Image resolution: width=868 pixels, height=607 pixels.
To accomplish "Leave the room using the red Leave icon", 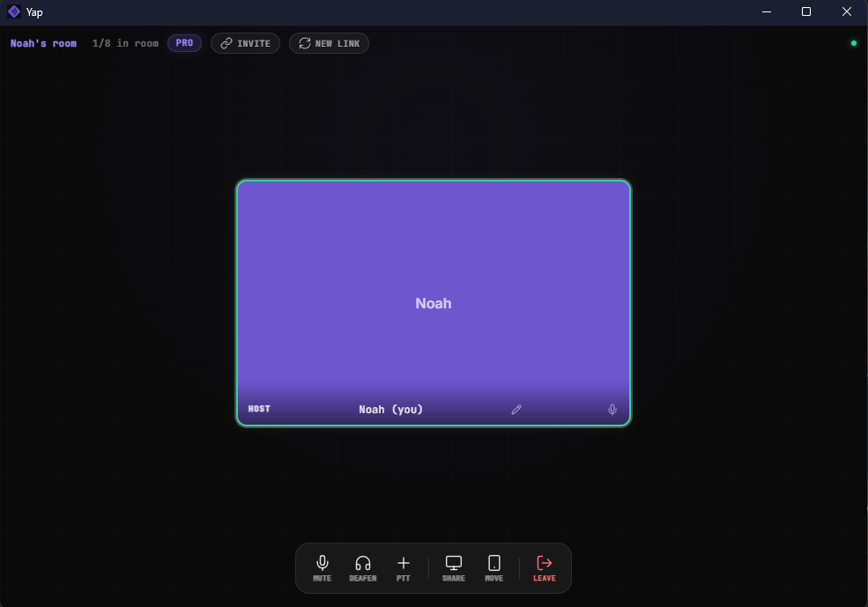I will [545, 567].
